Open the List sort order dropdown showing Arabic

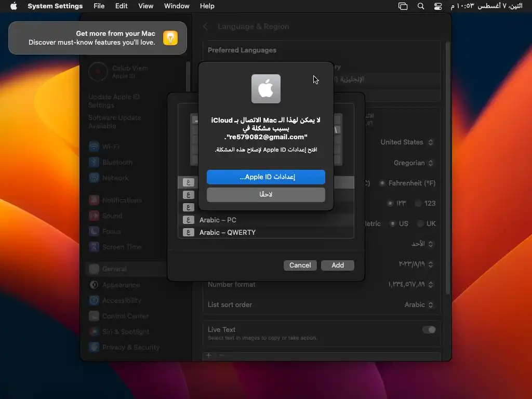(x=419, y=304)
